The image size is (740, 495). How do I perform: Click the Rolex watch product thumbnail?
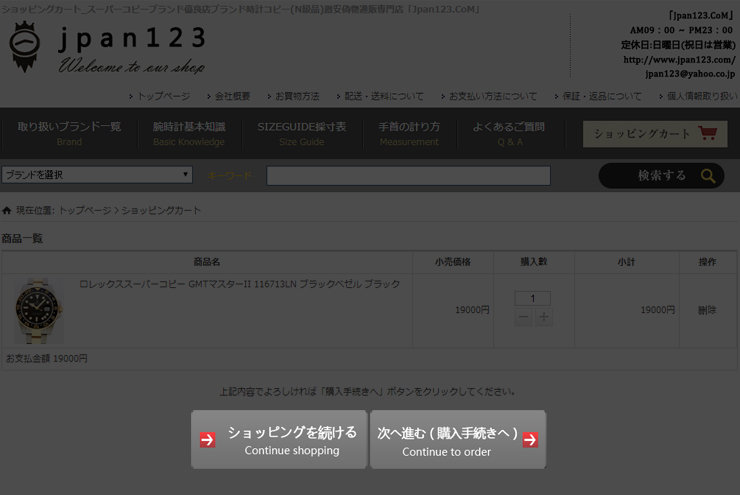(x=39, y=310)
